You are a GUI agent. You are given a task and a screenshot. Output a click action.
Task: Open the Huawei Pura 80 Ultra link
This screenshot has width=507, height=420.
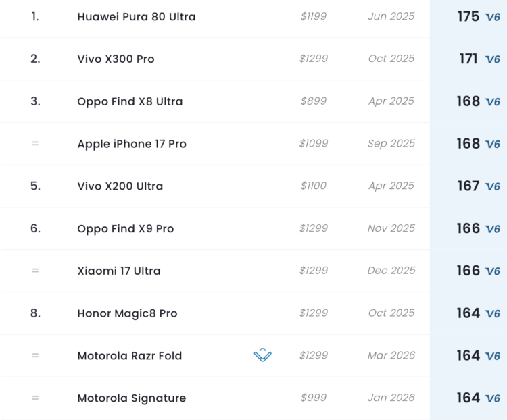click(x=137, y=16)
